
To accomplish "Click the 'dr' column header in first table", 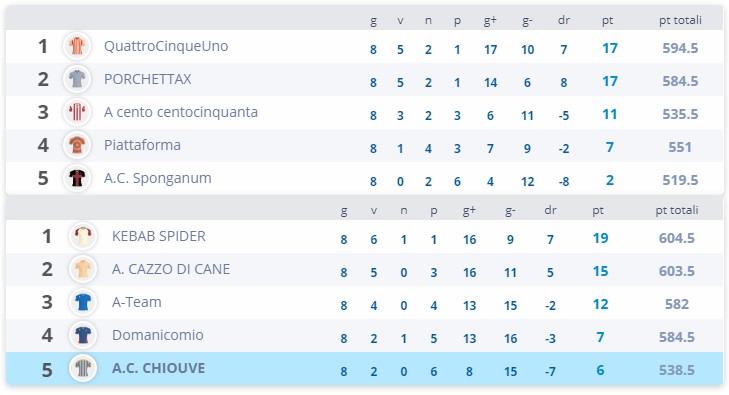I will [563, 20].
